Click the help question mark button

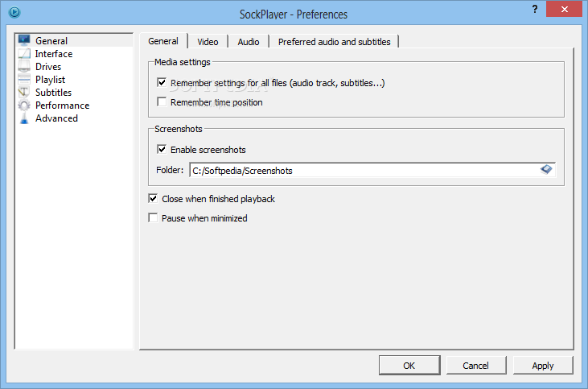pyautogui.click(x=535, y=9)
